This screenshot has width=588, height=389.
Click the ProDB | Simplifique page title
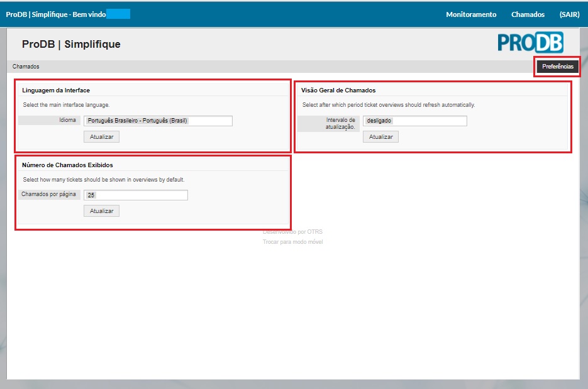click(x=71, y=44)
